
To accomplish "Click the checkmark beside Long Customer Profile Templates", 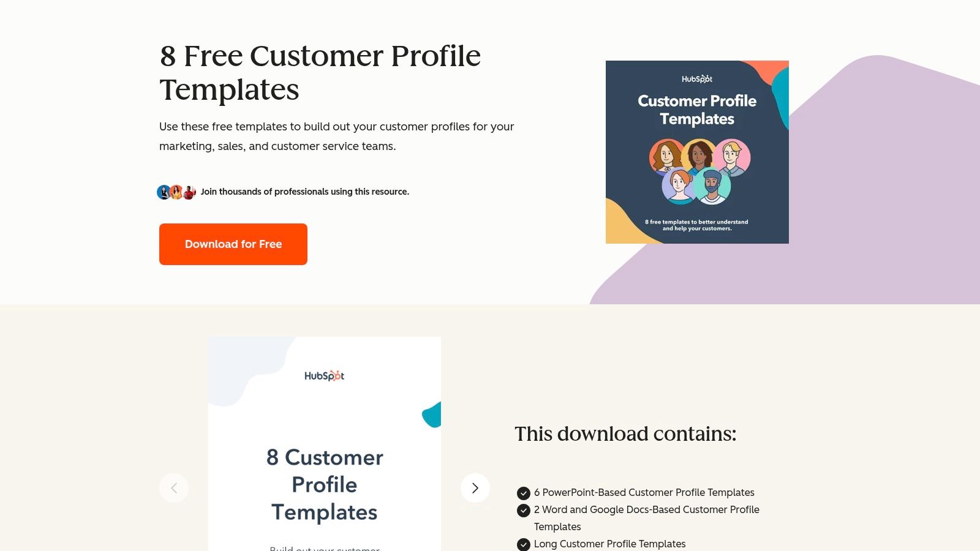I will click(524, 544).
